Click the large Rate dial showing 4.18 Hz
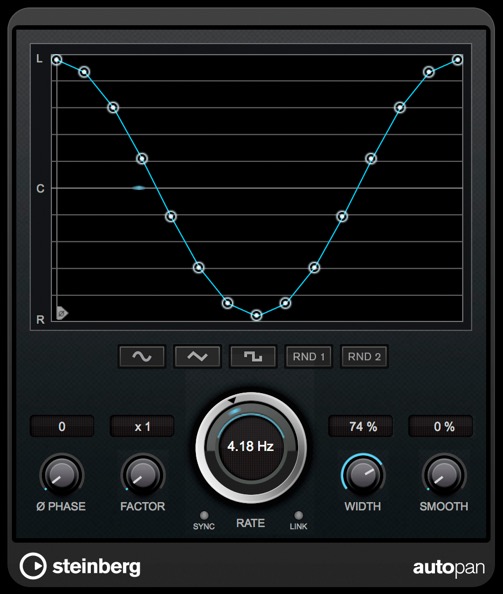Viewport: 503px width, 594px height. click(251, 447)
